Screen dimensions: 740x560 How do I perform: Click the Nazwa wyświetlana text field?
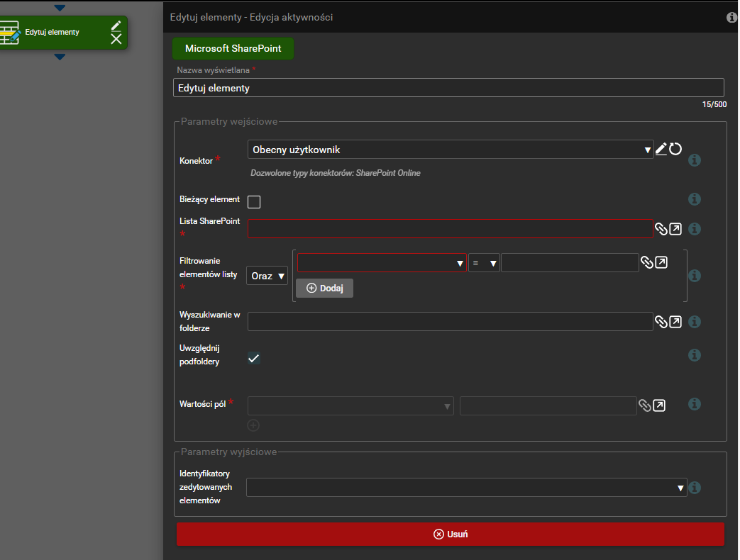click(448, 88)
